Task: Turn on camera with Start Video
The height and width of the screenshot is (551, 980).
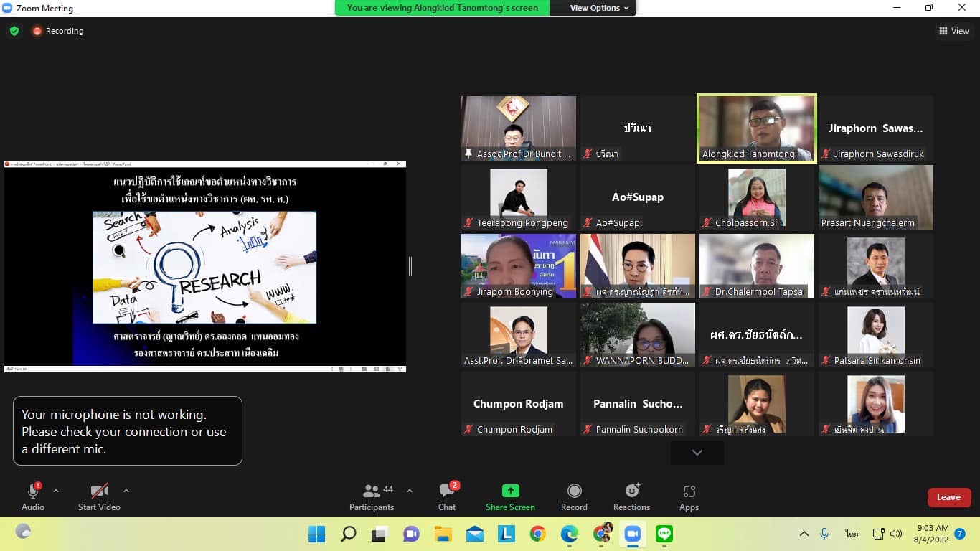Action: coord(99,496)
